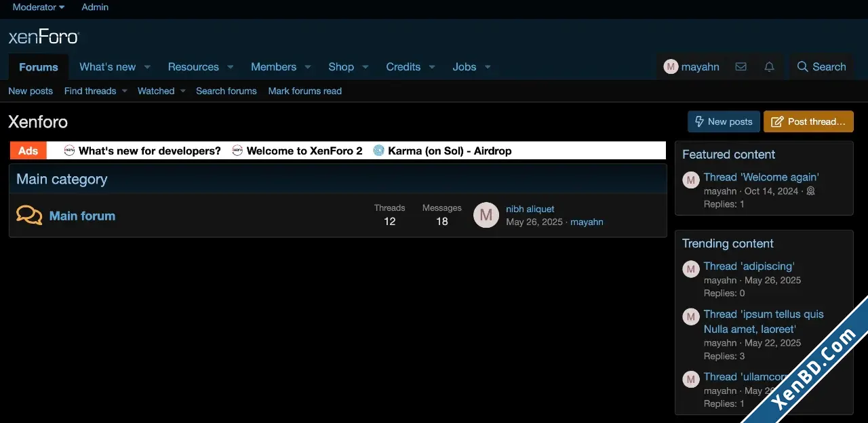Click Mark forums read
This screenshot has height=423, width=868.
305,91
